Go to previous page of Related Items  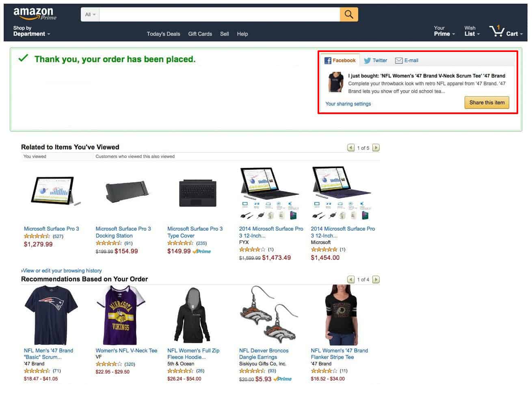(x=351, y=148)
